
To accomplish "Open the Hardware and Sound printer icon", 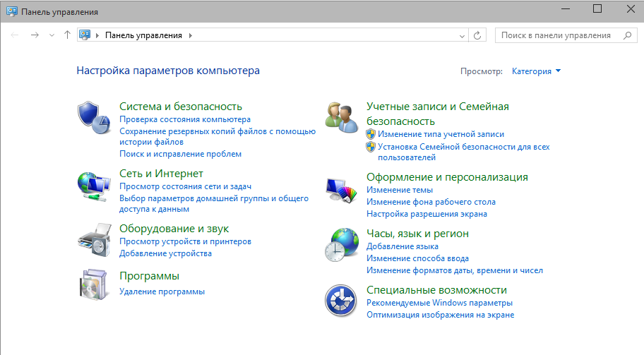I will [95, 240].
